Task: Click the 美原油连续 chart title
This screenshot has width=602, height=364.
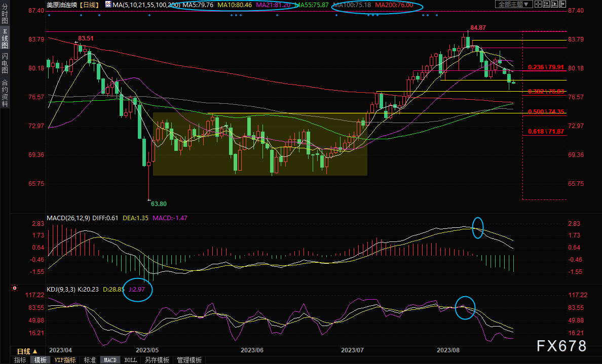Action: click(62, 5)
